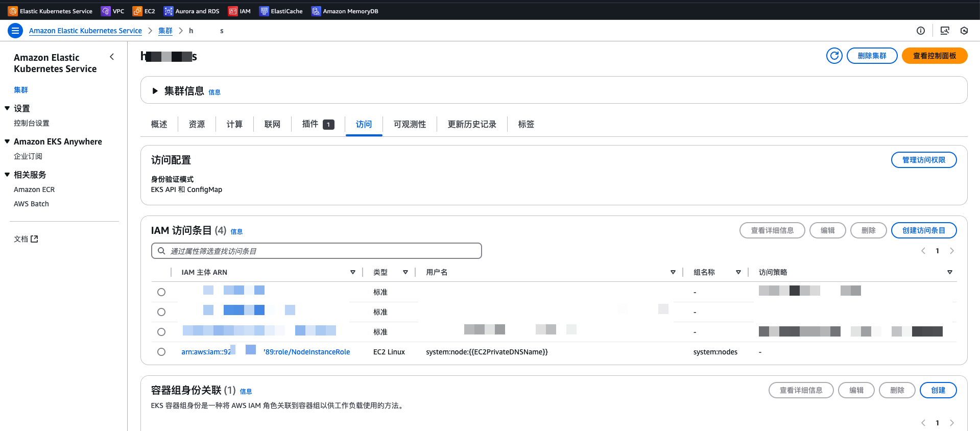
Task: Select the second IAM access entry radio
Action: click(161, 312)
